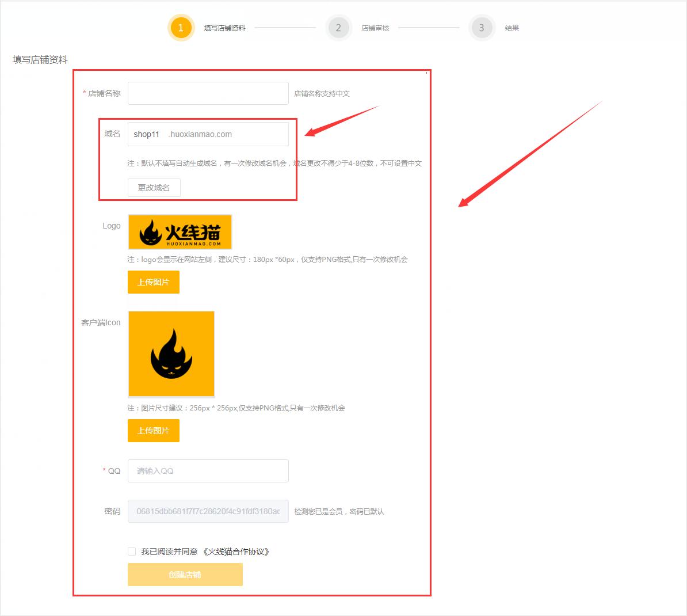The width and height of the screenshot is (687, 616).
Task: Click the shop11 domain input field
Action: [x=208, y=134]
